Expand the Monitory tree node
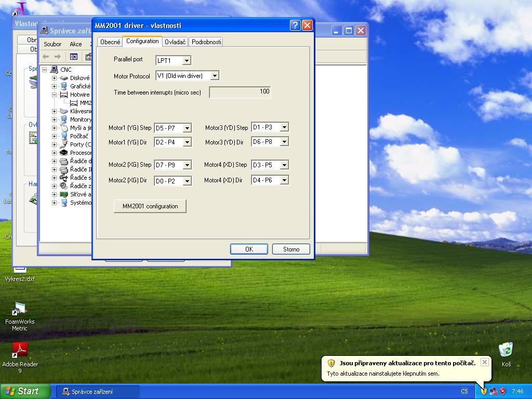Image resolution: width=532 pixels, height=399 pixels. click(54, 119)
